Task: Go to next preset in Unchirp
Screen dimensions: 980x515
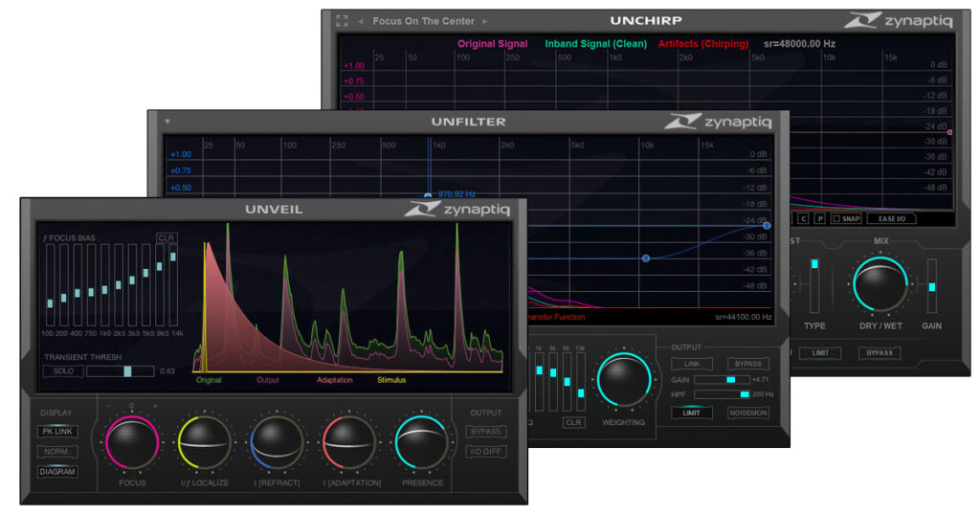Action: 484,21
